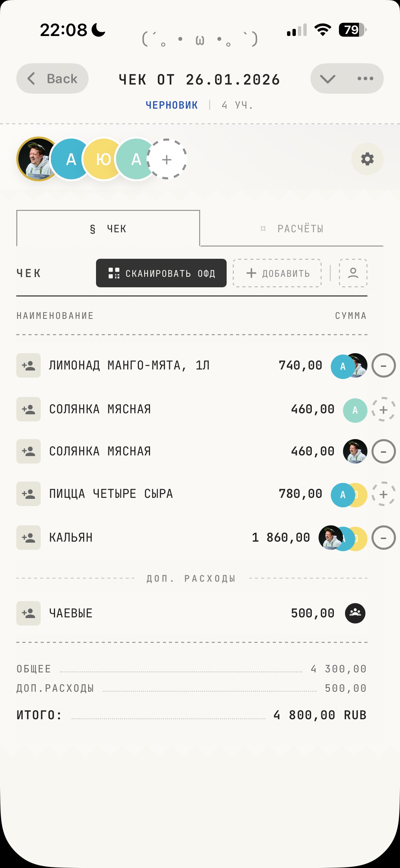Toggle the minus circle on Кальян row
This screenshot has width=400, height=868.
pyautogui.click(x=383, y=538)
